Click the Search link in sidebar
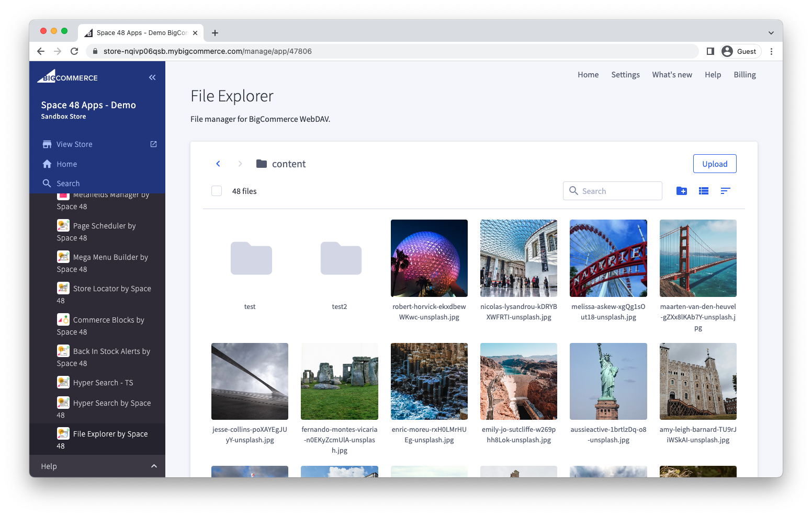The height and width of the screenshot is (516, 812). click(x=68, y=184)
